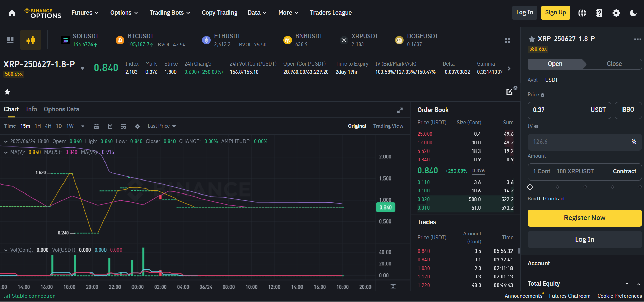Select the Open order tab

pos(556,64)
